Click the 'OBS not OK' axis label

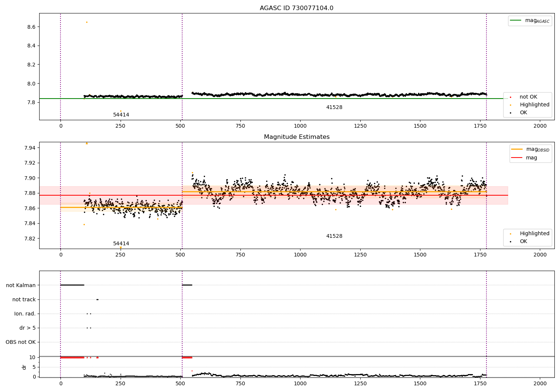(x=21, y=342)
